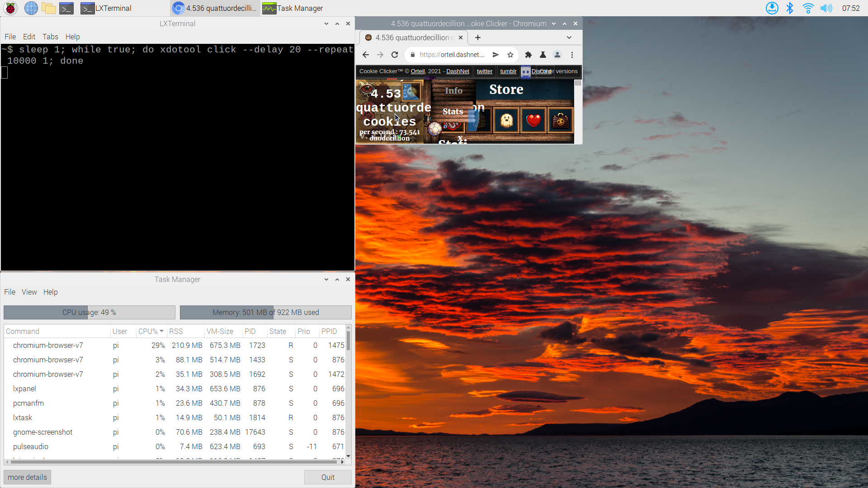This screenshot has width=868, height=488.
Task: Select the View menu in Task Manager
Action: point(29,292)
